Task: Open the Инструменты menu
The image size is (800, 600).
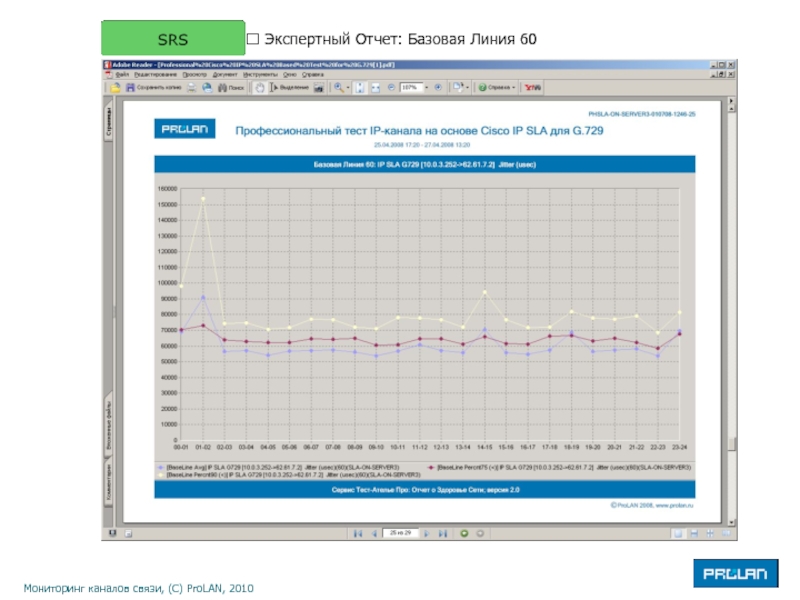Action: point(258,73)
